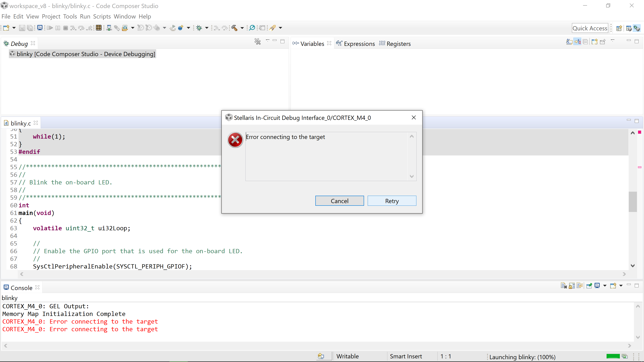Screen dimensions: 644x362
Task: Select blinky Device Debugging tree item
Action: pyautogui.click(x=83, y=54)
